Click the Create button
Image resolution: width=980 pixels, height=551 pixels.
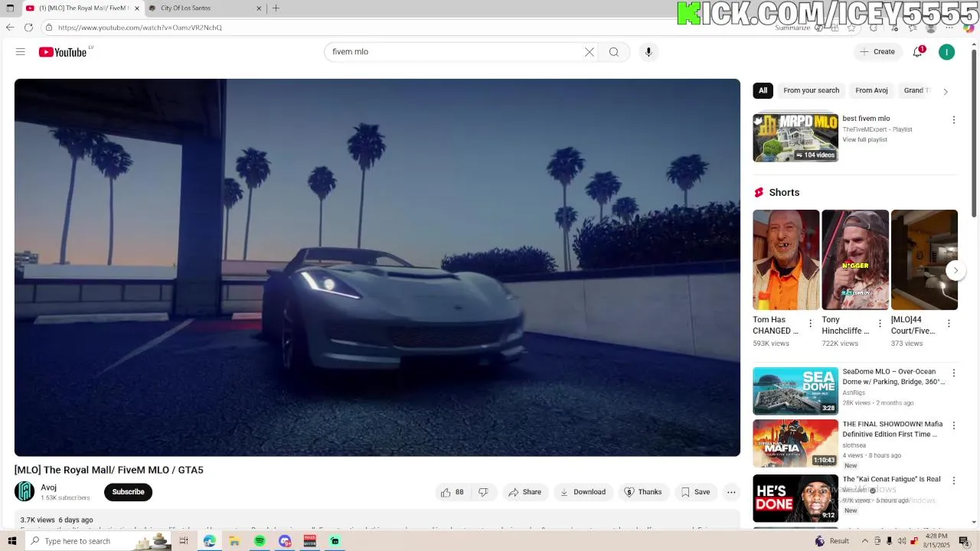pyautogui.click(x=877, y=52)
